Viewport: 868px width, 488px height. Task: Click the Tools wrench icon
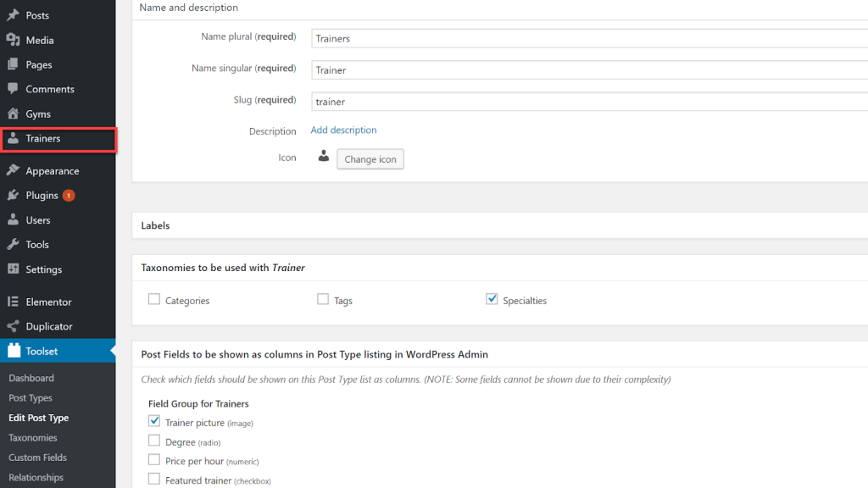(x=13, y=244)
